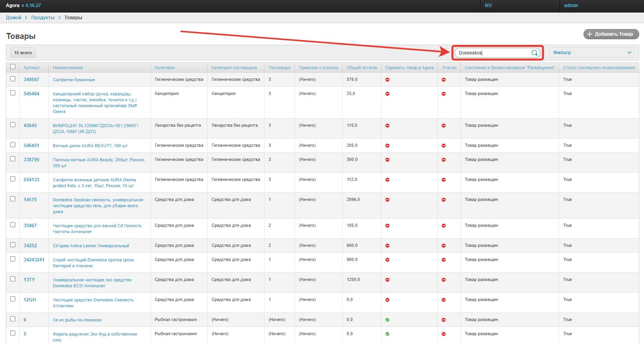The width and height of the screenshot is (644, 343).
Task: Click into the Domestos search field
Action: coord(493,53)
